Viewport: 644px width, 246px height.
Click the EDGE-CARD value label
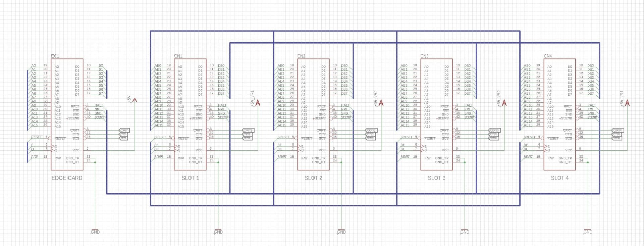67,178
